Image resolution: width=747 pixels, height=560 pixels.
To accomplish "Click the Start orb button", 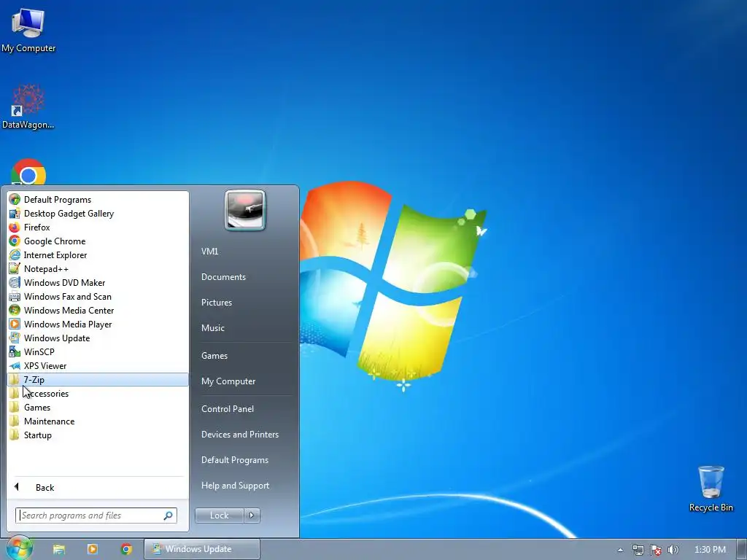I will pyautogui.click(x=19, y=548).
